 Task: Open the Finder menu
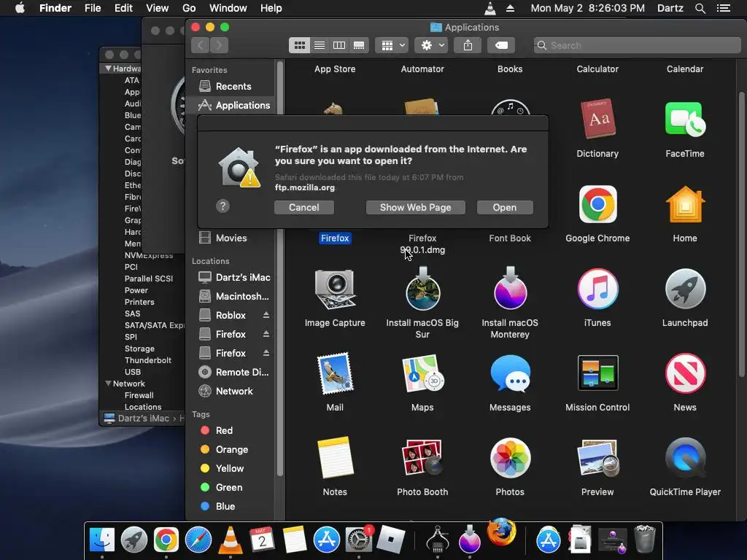55,8
